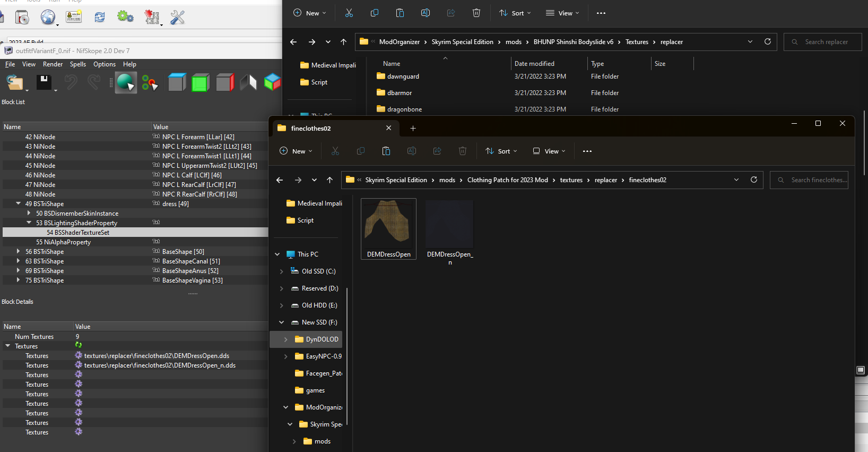Click Refresh in replacer address bar

(x=768, y=42)
